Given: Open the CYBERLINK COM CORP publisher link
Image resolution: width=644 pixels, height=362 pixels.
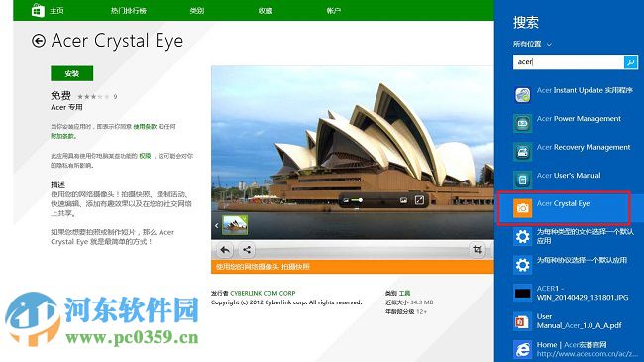Looking at the screenshot, I should 263,293.
